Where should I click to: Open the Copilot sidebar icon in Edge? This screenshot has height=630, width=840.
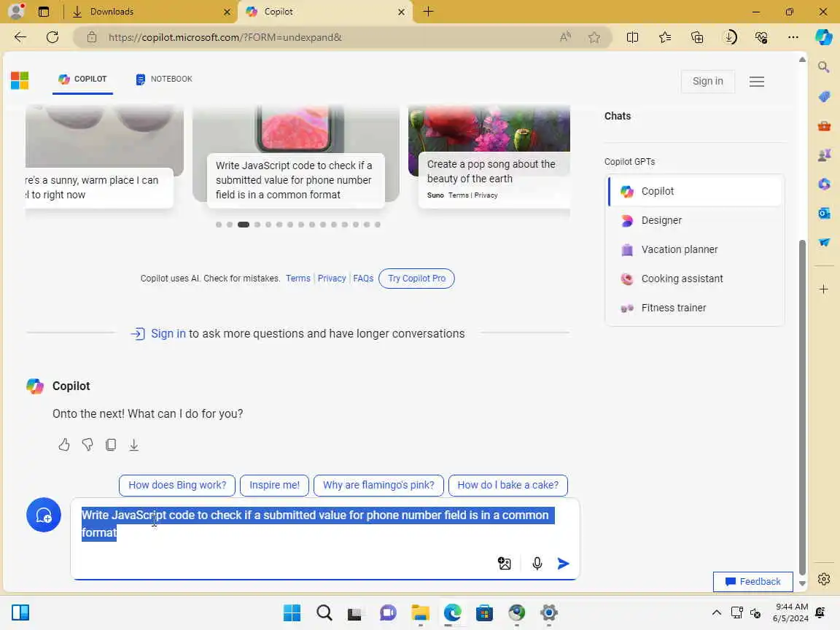824,37
